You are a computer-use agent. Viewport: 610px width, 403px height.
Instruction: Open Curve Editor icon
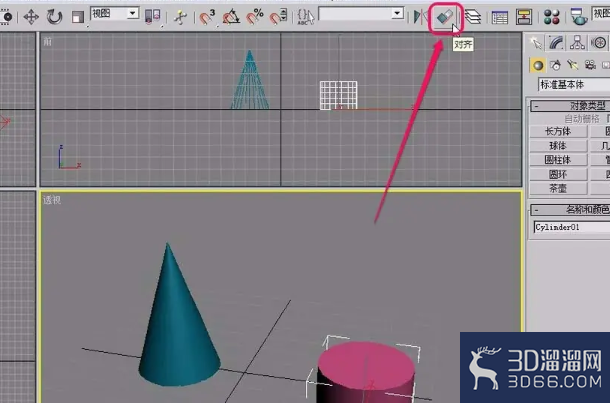[500, 18]
